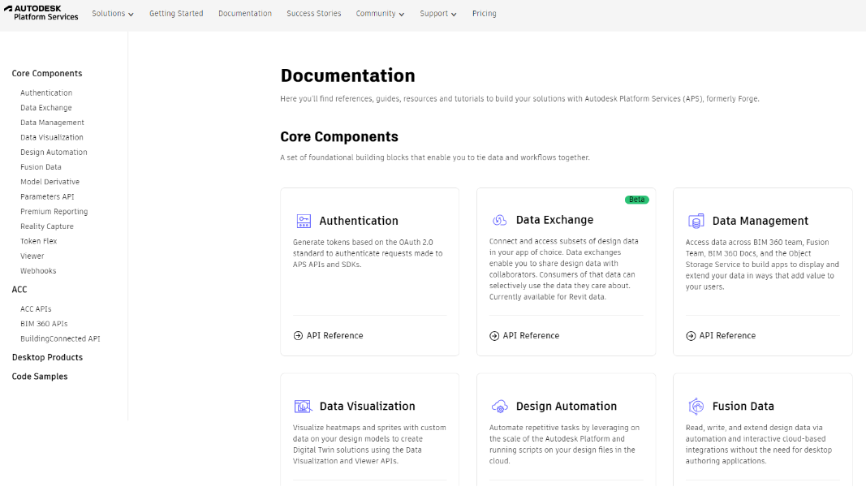Open Documentation in top navigation
866x504 pixels.
tap(244, 13)
